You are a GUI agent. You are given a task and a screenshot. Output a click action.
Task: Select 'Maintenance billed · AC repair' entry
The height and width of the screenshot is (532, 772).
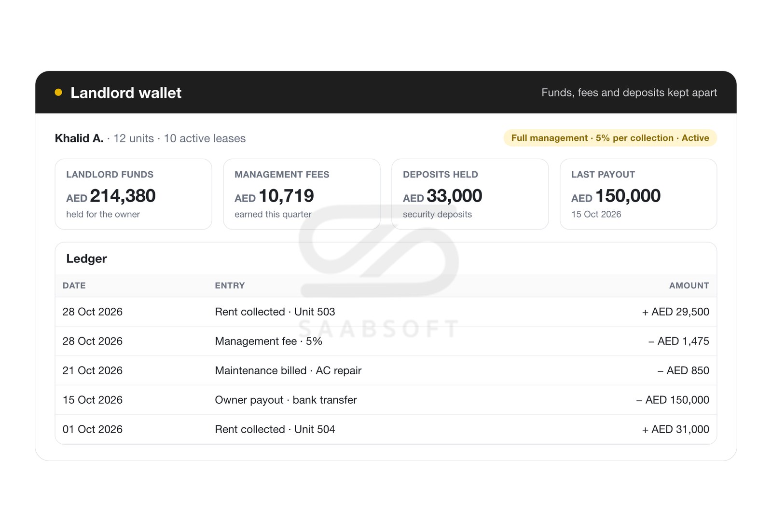(288, 370)
